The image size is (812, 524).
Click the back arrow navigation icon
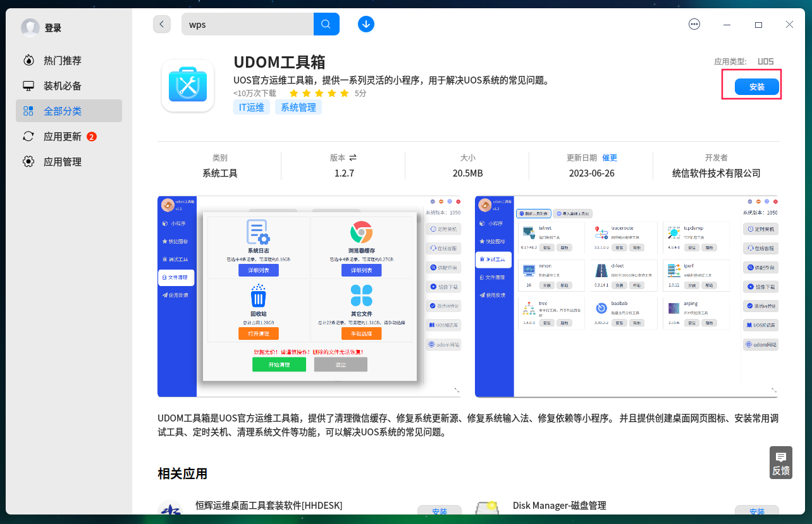(x=161, y=23)
